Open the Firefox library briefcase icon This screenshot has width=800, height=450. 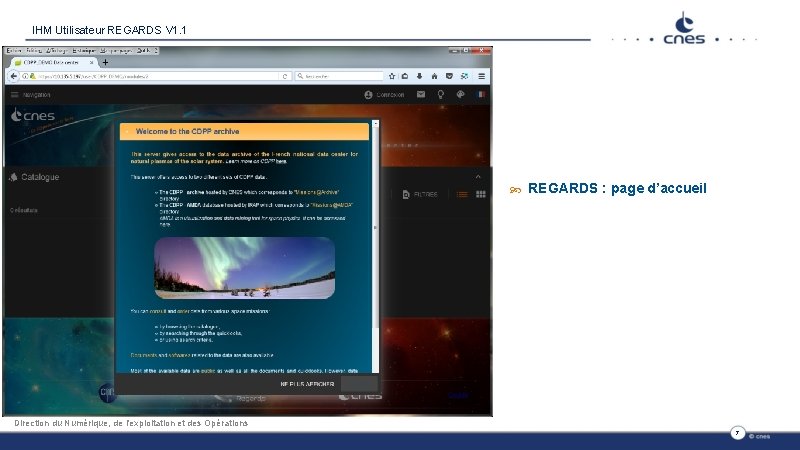point(405,76)
